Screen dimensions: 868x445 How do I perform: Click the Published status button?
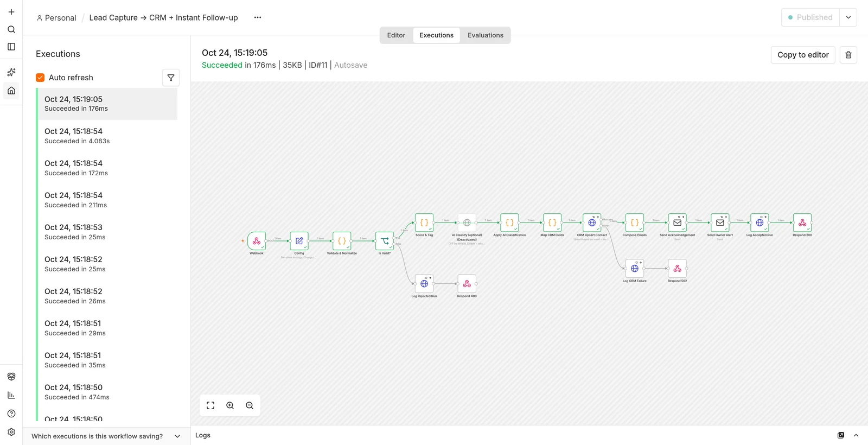(x=810, y=17)
